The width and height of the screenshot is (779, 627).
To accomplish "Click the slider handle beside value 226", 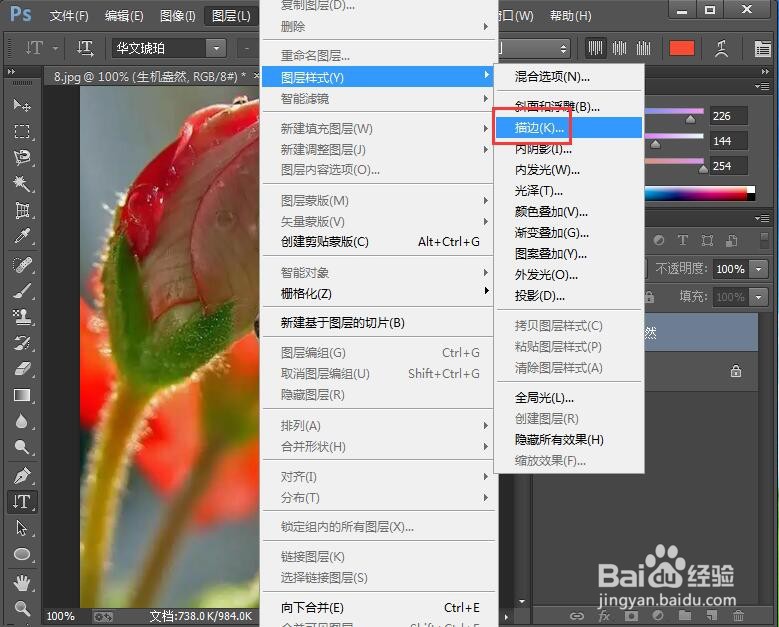I will (x=691, y=120).
